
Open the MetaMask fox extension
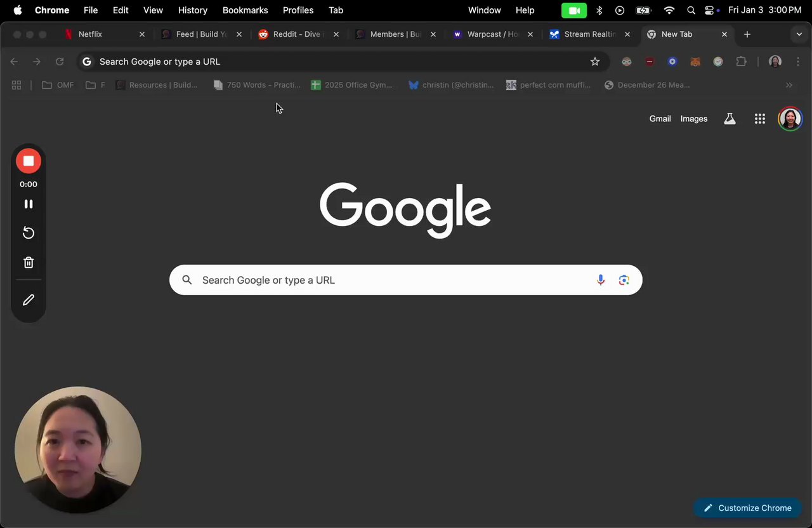695,62
